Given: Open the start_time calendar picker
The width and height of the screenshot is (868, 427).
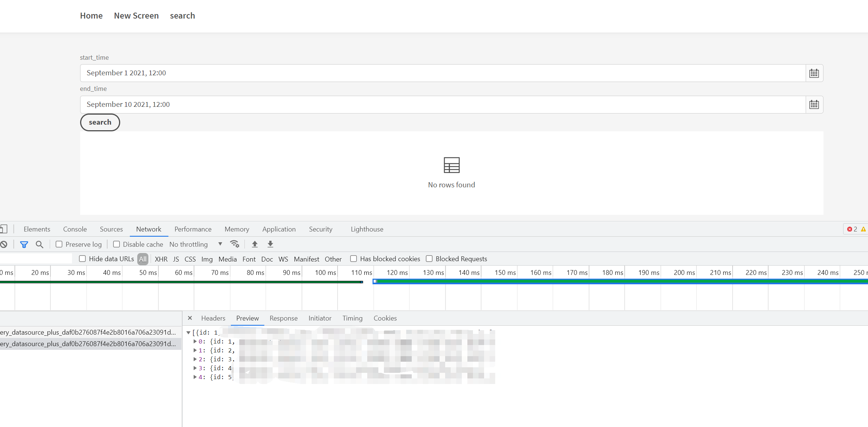Looking at the screenshot, I should pos(814,73).
